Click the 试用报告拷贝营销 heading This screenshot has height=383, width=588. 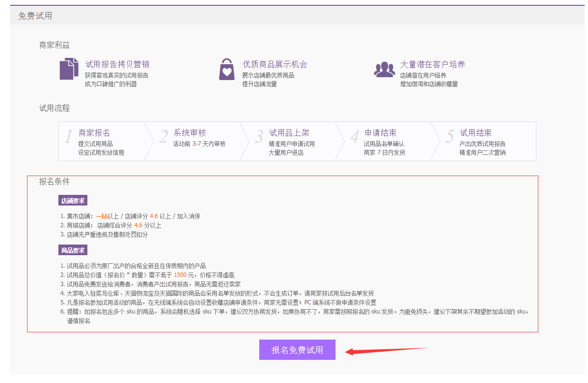[x=117, y=64]
